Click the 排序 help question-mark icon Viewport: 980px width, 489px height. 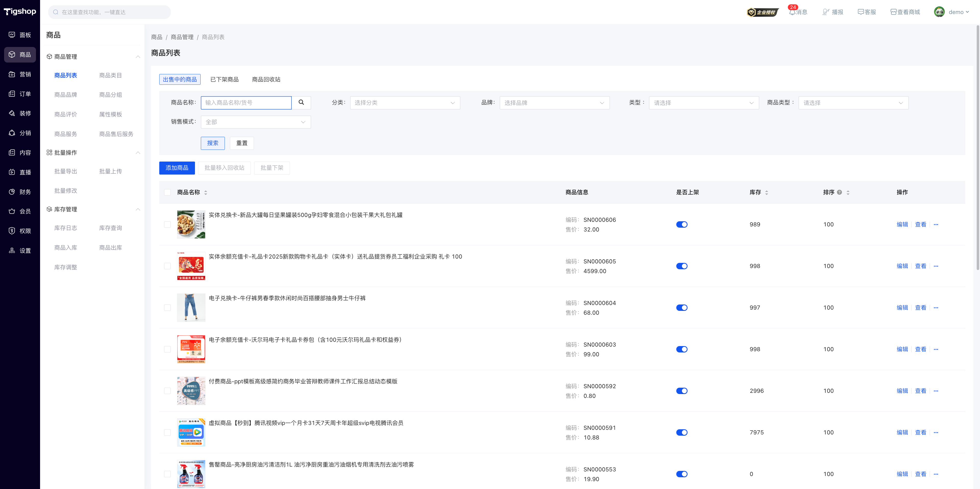tap(839, 192)
